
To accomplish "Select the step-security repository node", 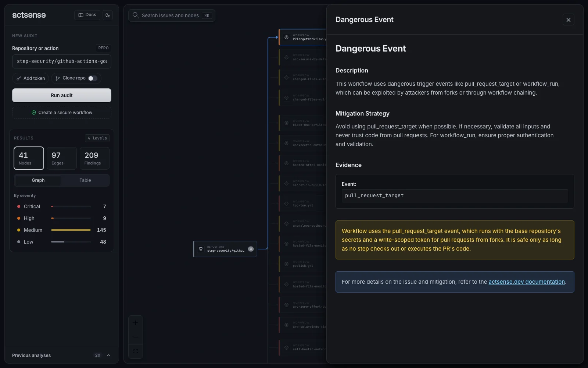I will pyautogui.click(x=225, y=249).
